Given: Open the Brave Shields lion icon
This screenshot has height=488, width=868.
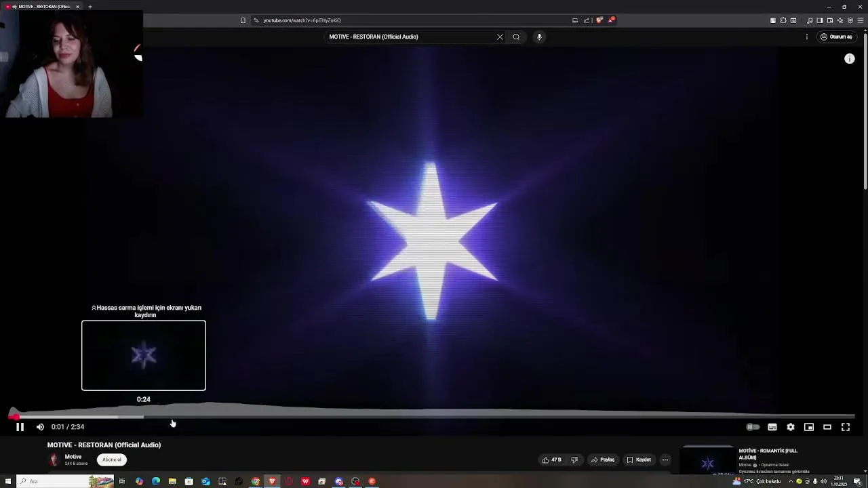Looking at the screenshot, I should (x=599, y=20).
